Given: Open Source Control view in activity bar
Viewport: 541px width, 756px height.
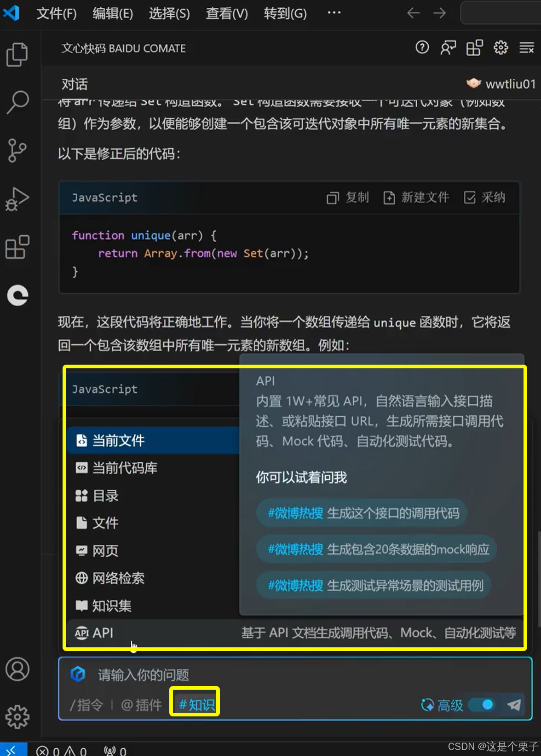Looking at the screenshot, I should click(17, 151).
